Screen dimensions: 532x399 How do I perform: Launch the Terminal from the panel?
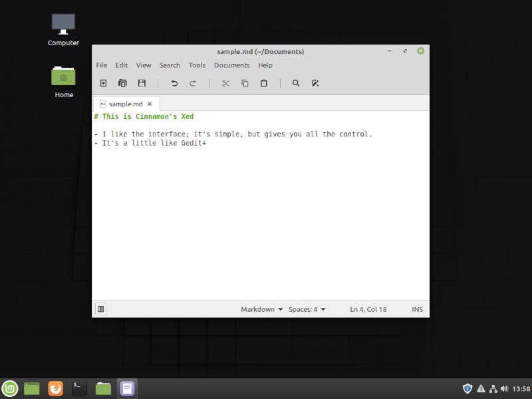click(x=80, y=388)
